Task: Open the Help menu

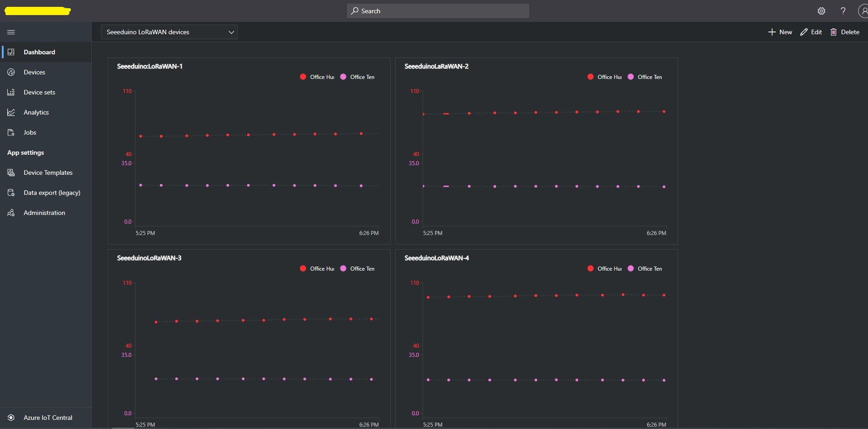Action: coord(843,10)
